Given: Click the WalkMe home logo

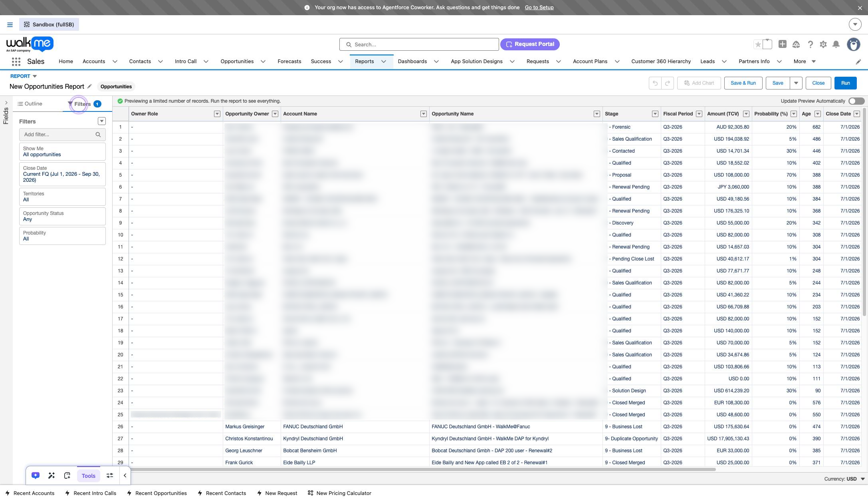Looking at the screenshot, I should (30, 44).
